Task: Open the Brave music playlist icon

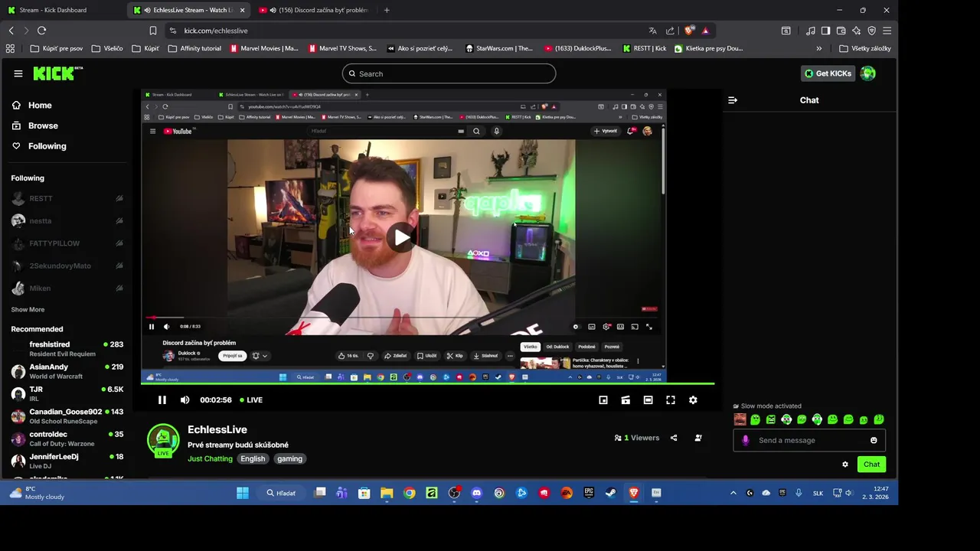Action: [810, 31]
